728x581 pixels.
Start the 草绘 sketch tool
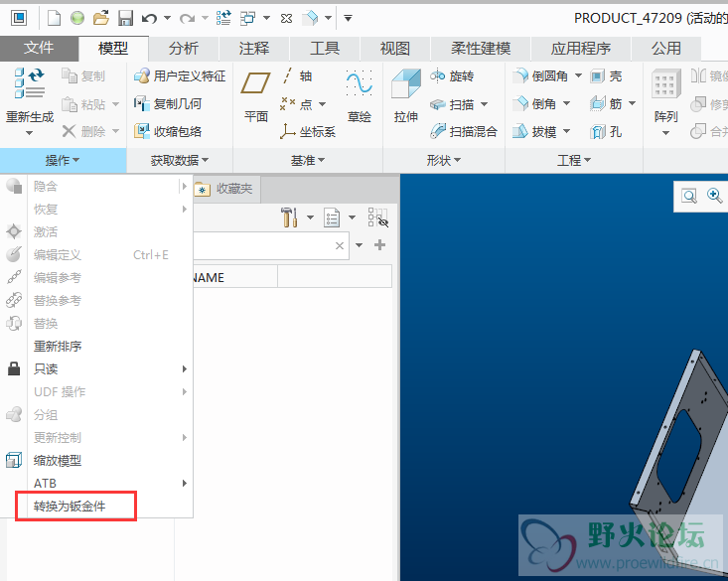pos(359,95)
